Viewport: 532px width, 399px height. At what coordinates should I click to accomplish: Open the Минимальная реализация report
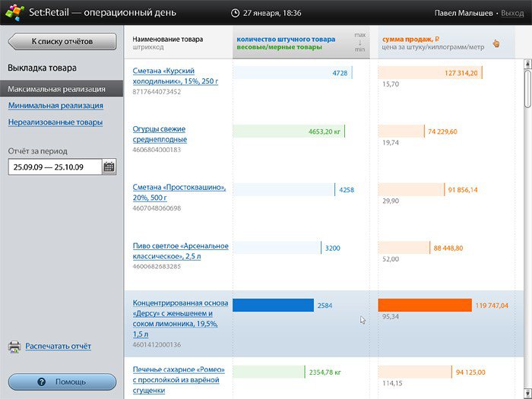55,106
